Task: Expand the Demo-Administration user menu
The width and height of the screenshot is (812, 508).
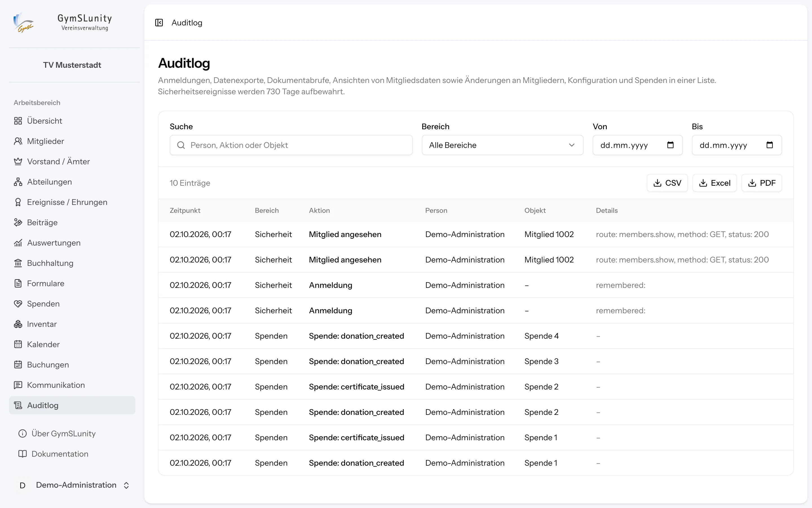Action: tap(72, 485)
